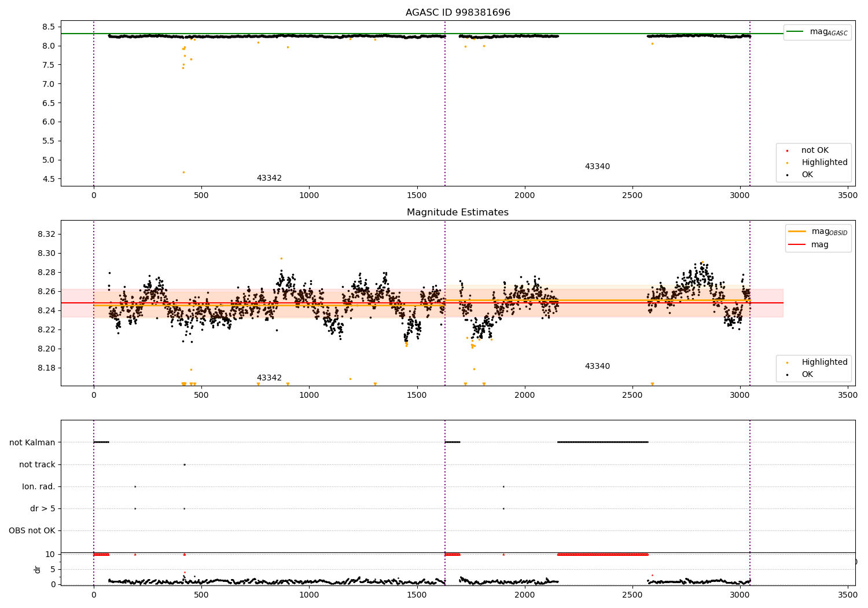Click the '43340' obsid label in Magnitude Estimates plot
Screen dimensions: 868x608
pyautogui.click(x=597, y=367)
